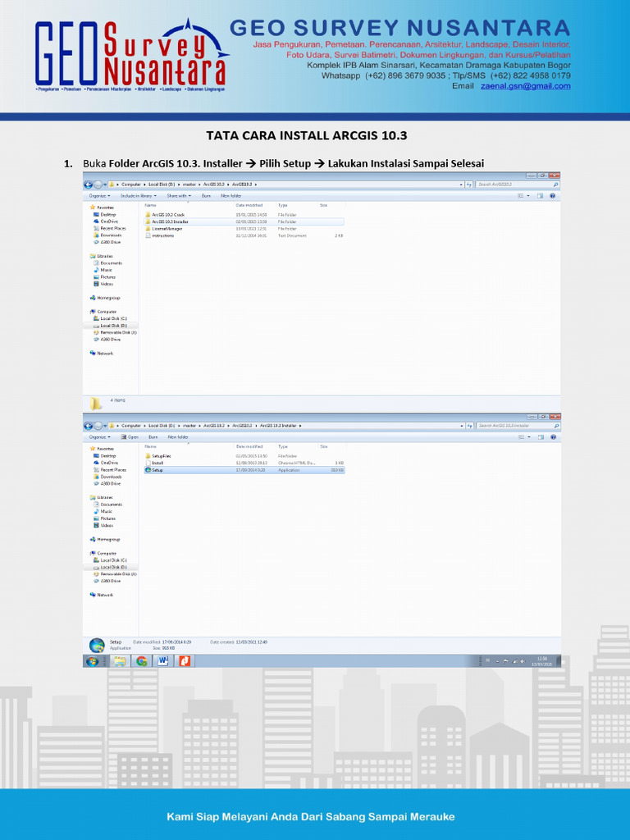This screenshot has width=630, height=840.
Task: Open Google Chrome from the taskbar
Action: click(x=141, y=661)
